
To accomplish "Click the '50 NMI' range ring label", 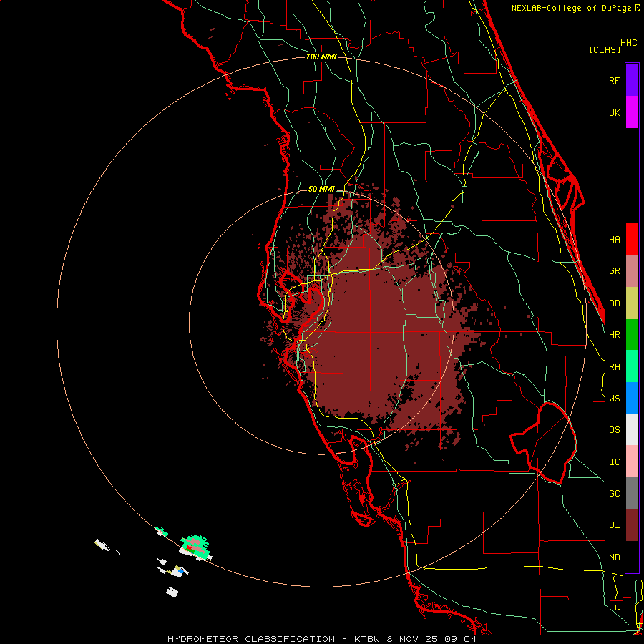I will [321, 190].
